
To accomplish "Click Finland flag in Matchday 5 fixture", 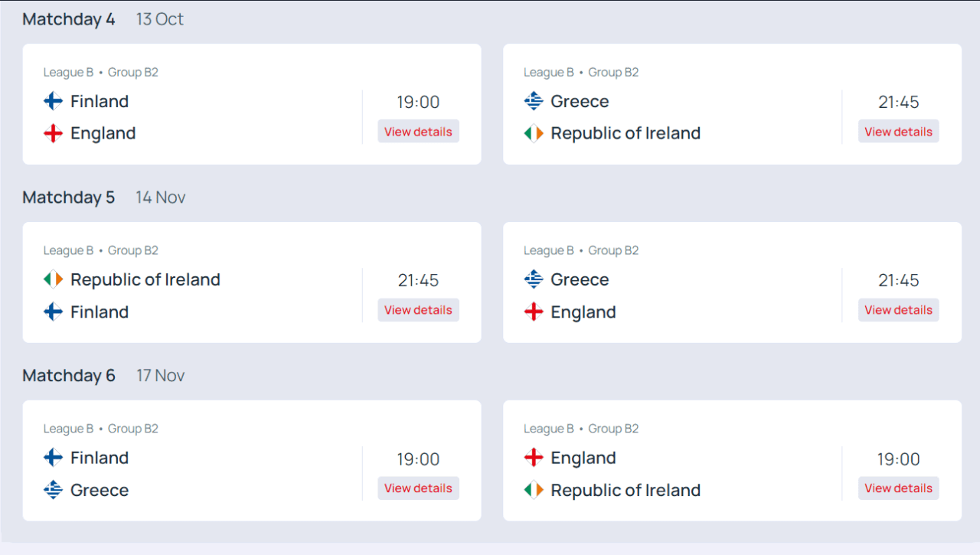I will click(53, 312).
